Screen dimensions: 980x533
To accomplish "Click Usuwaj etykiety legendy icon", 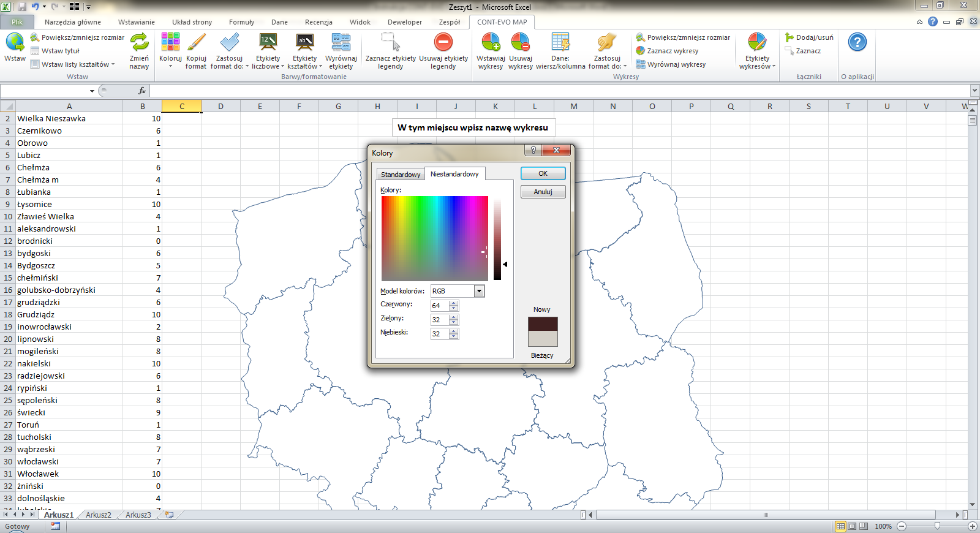I will click(x=443, y=42).
